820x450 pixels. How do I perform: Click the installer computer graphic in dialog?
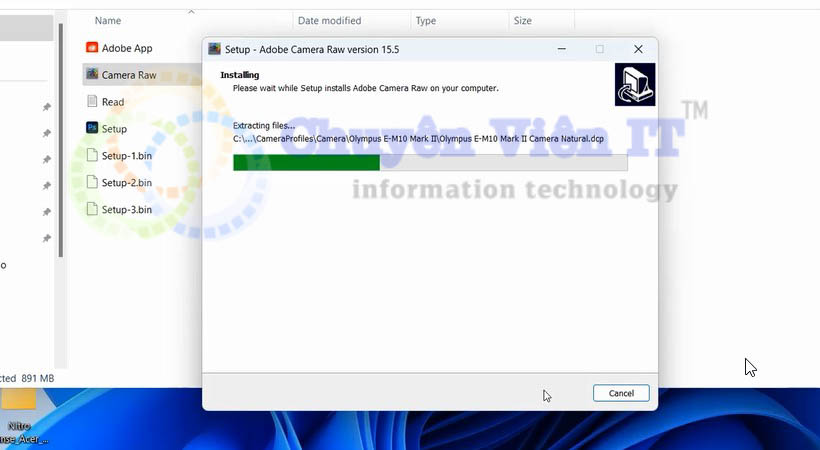click(635, 84)
